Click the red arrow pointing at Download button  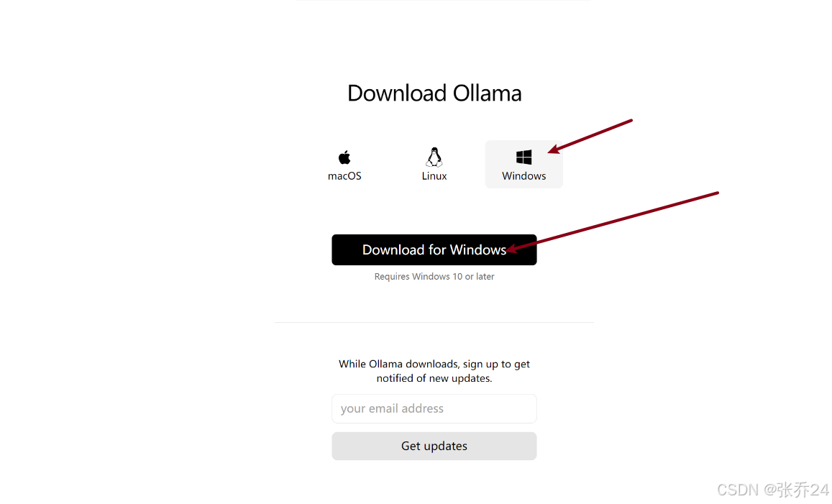613,221
